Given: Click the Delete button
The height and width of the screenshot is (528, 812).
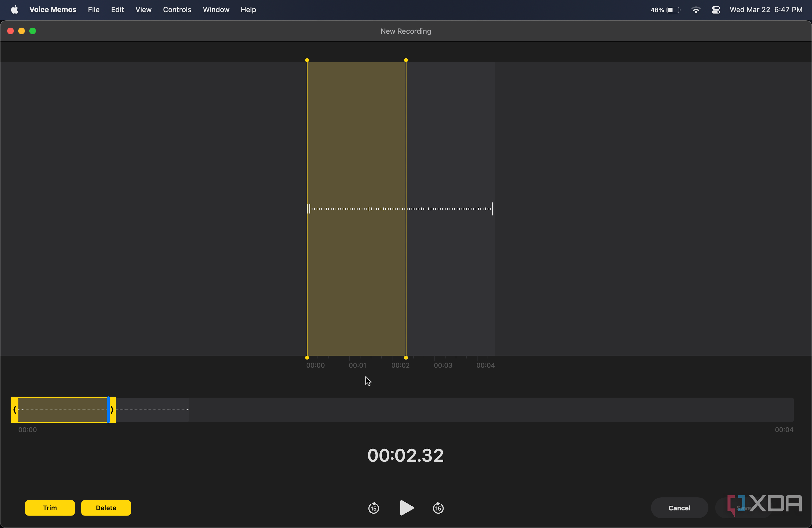Looking at the screenshot, I should tap(106, 508).
